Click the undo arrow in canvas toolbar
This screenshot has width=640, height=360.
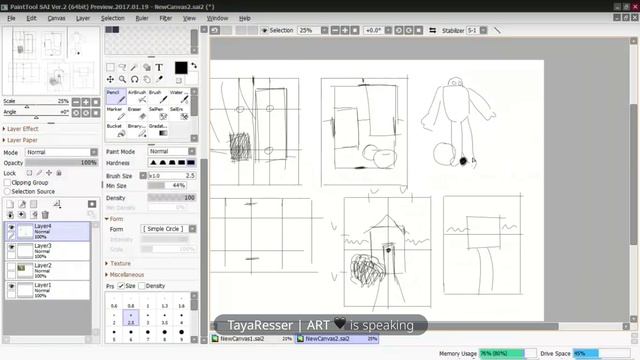point(215,30)
